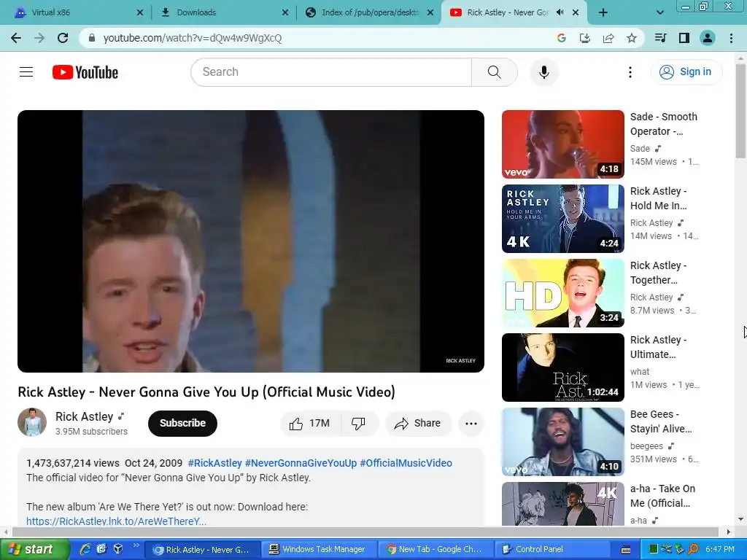Click 'Sade - Smooth Operator' video title
The width and height of the screenshot is (747, 560).
tap(664, 124)
